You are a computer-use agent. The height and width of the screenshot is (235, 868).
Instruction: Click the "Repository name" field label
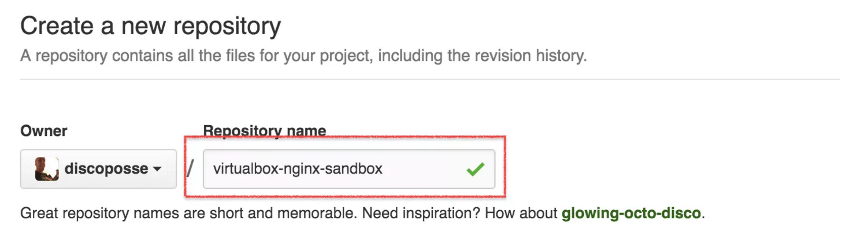(264, 131)
